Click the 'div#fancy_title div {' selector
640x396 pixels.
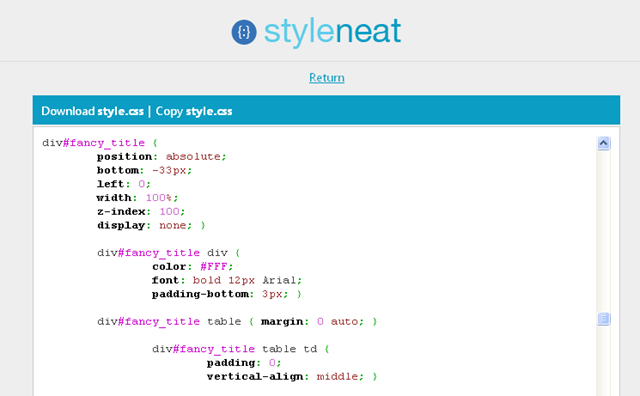[x=169, y=253]
